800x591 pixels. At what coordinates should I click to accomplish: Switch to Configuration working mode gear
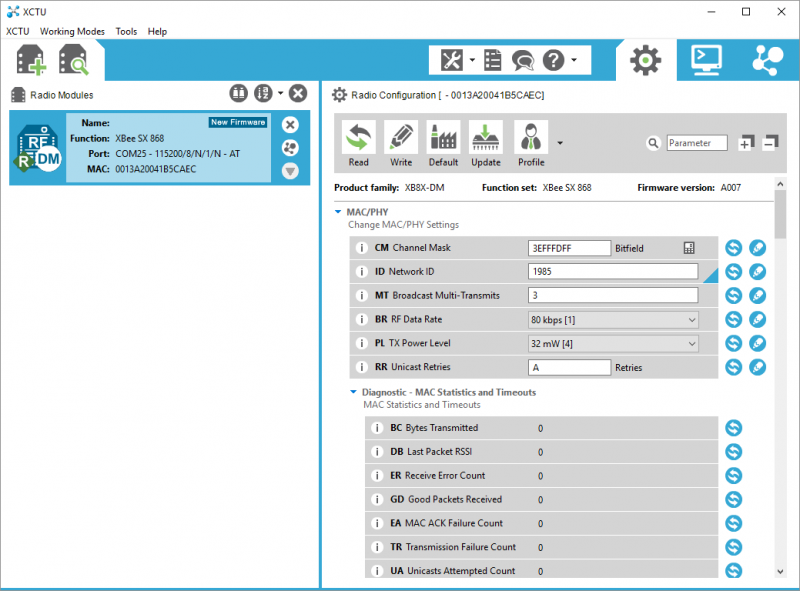[646, 60]
